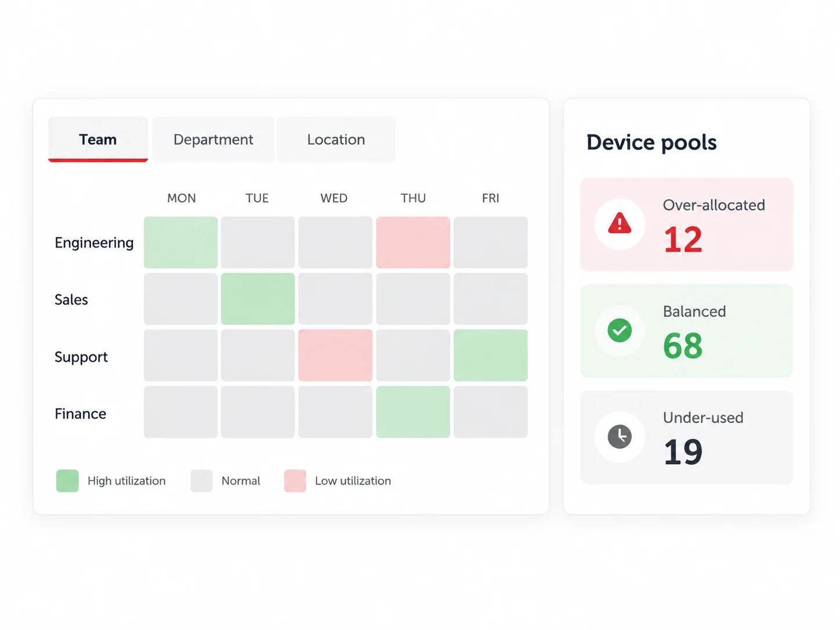Select Engineering Wednesday heatmap cell
The width and height of the screenshot is (840, 630).
click(x=335, y=242)
